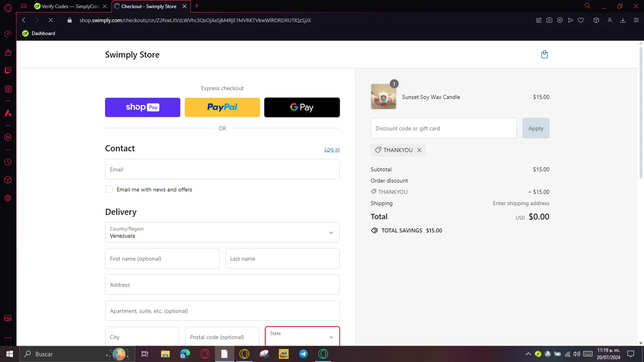Open the GX Corner gamepad icon
644x362 pixels.
coord(24,6)
